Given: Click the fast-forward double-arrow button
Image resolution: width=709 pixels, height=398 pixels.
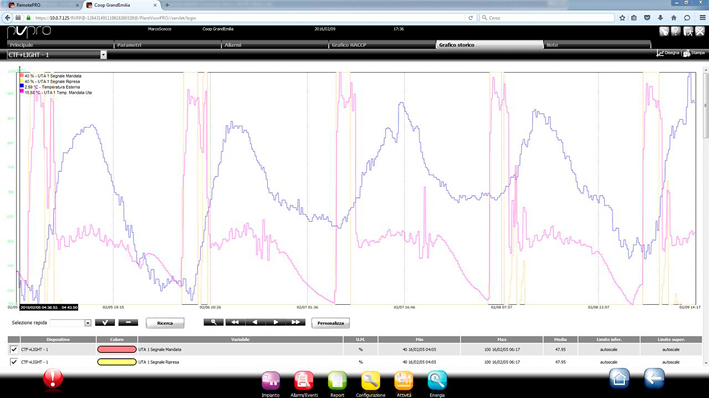Looking at the screenshot, I should pos(296,322).
